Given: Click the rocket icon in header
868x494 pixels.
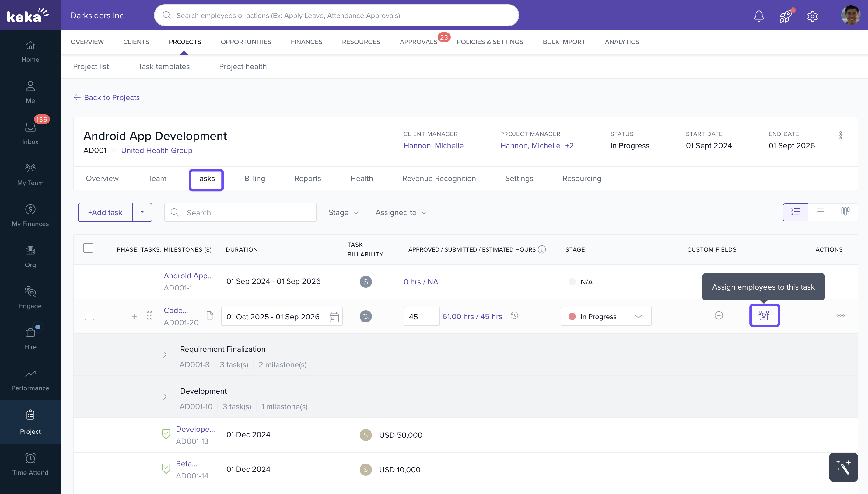Looking at the screenshot, I should pyautogui.click(x=786, y=16).
